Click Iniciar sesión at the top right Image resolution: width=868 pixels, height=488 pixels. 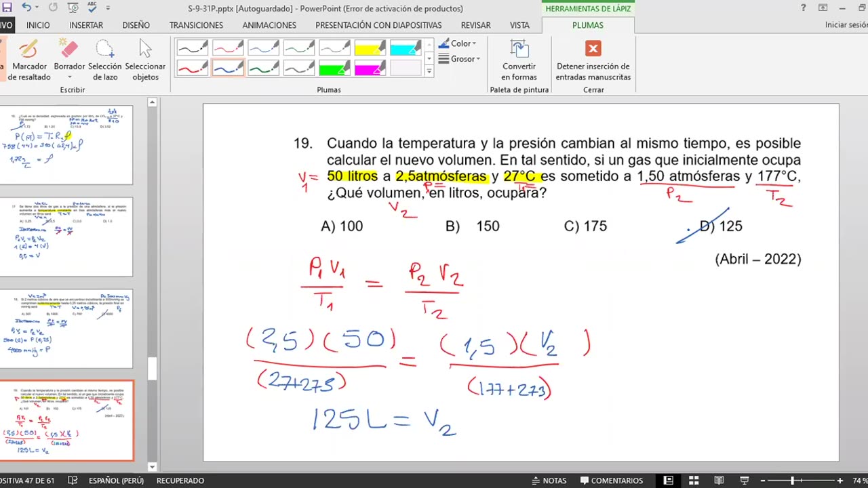click(846, 25)
